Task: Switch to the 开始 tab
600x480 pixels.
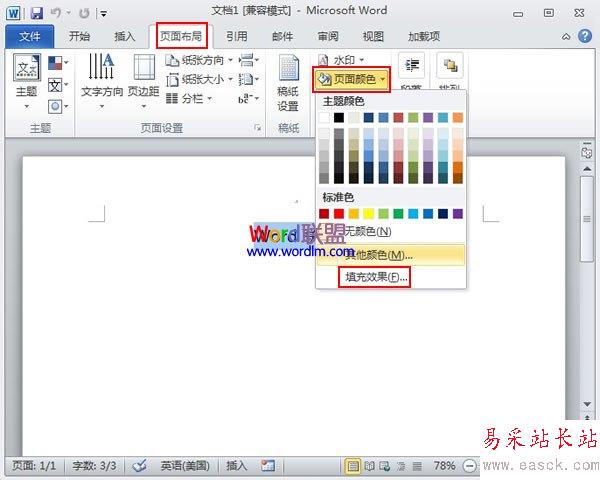Action: click(80, 36)
